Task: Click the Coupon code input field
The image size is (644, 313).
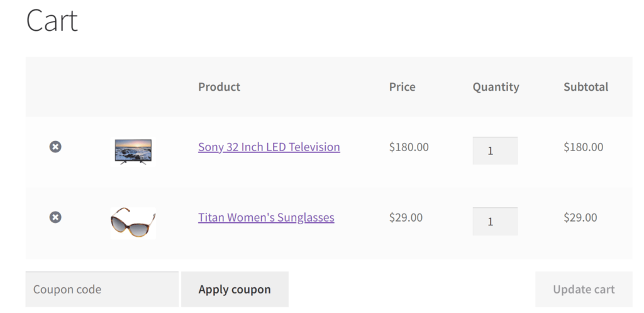Action: pos(102,290)
